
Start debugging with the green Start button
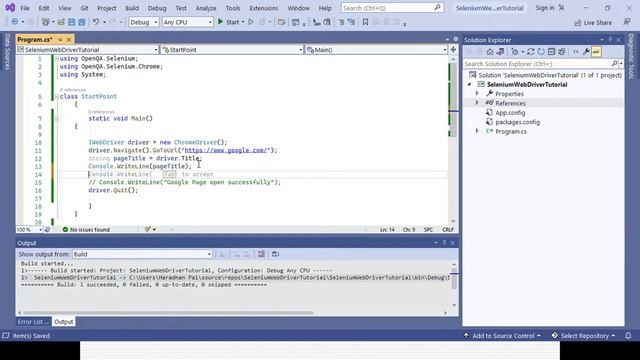(229, 22)
